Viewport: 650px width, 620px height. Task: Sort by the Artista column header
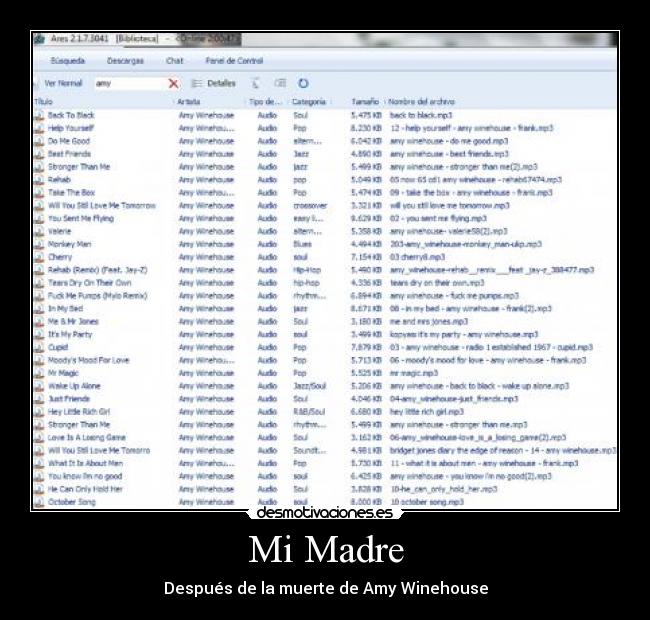pyautogui.click(x=189, y=102)
